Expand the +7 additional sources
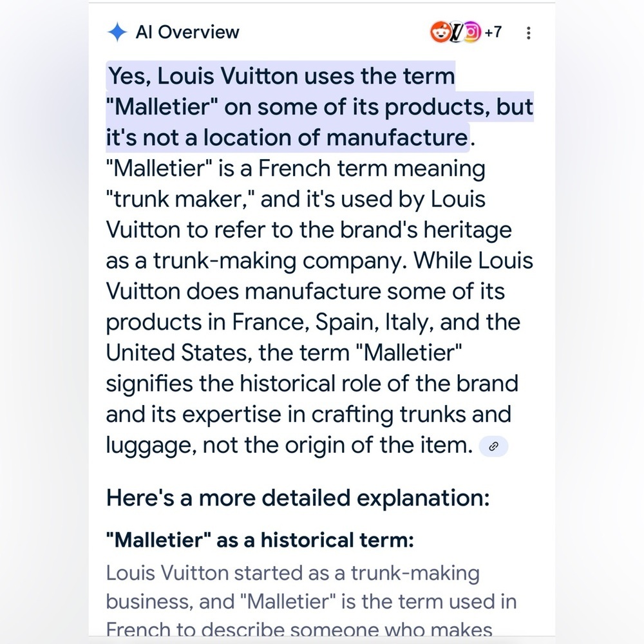The width and height of the screenshot is (644, 644). (x=493, y=32)
